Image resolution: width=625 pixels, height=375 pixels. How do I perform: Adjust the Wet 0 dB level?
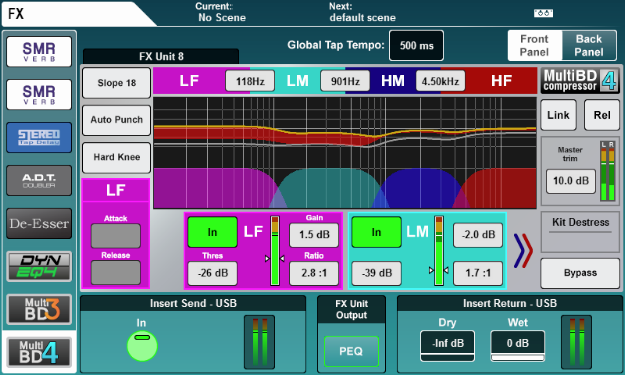click(x=518, y=346)
